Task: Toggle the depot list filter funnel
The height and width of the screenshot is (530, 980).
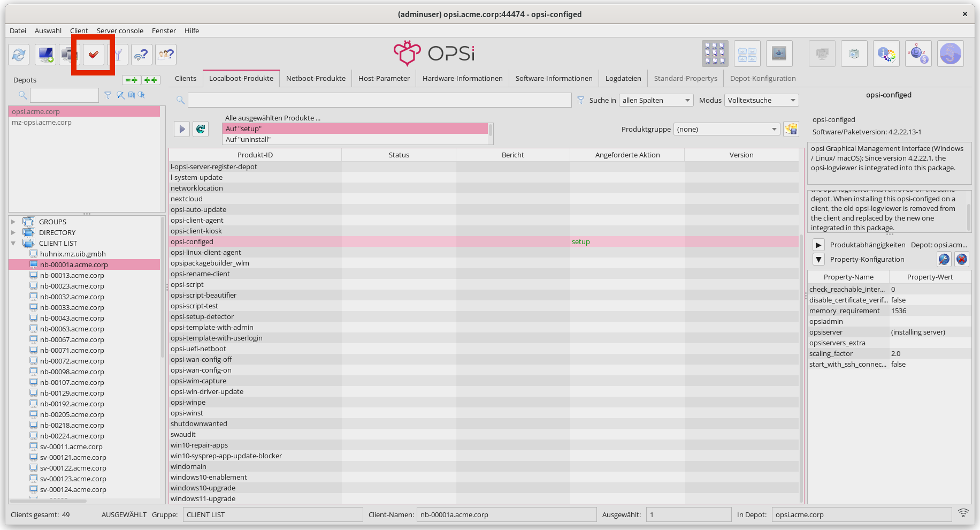Action: point(108,95)
